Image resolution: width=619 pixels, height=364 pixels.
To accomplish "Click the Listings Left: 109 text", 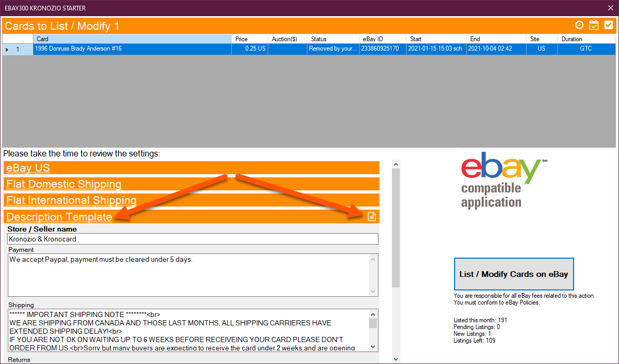I will 474,341.
